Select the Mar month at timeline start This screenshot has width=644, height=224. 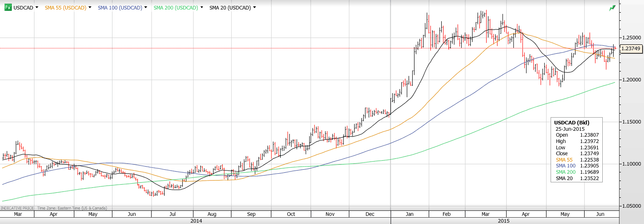(18, 214)
